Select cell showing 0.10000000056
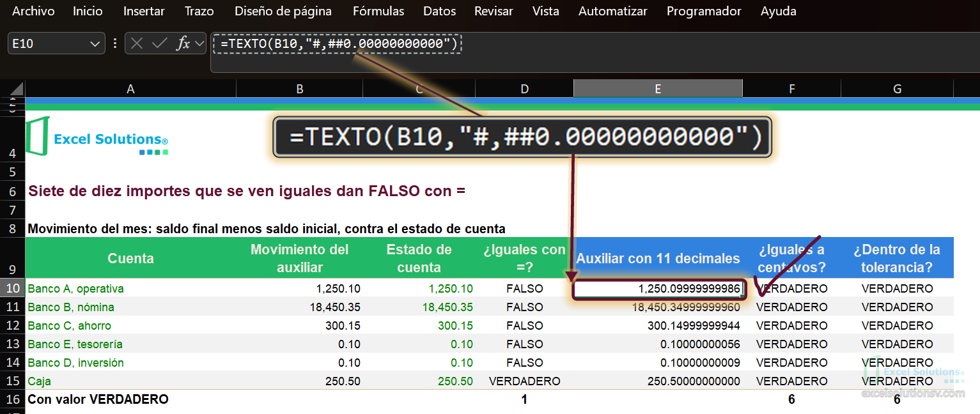The image size is (980, 414). coord(658,344)
